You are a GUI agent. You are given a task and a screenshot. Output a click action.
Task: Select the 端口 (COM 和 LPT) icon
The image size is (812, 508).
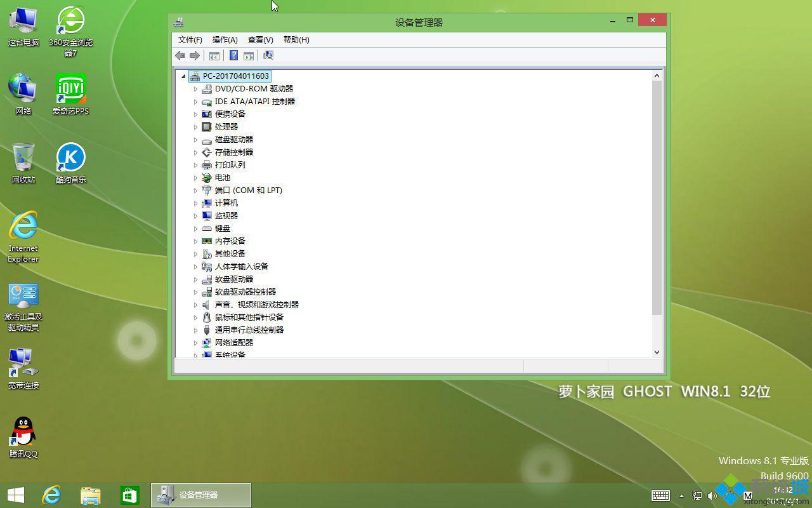pos(207,190)
